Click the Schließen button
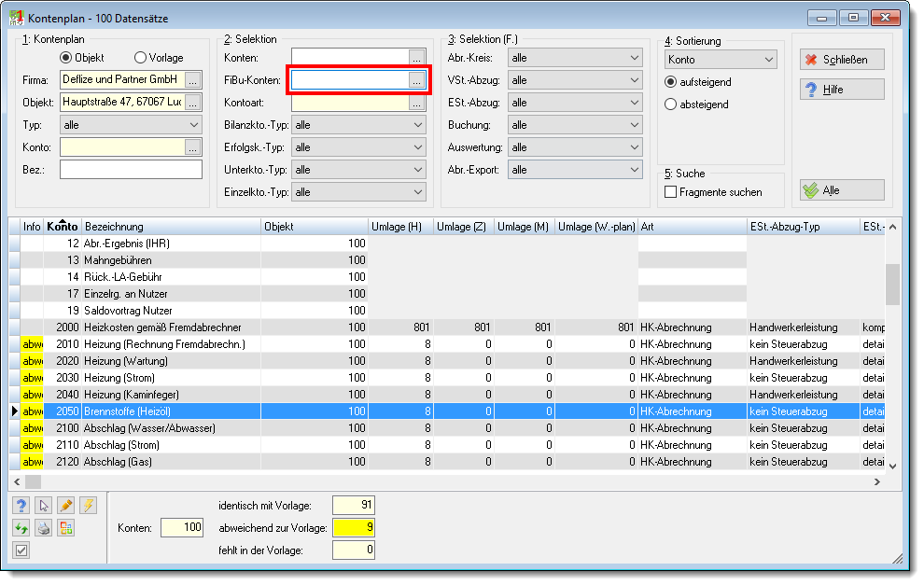The height and width of the screenshot is (585, 924). [842, 60]
